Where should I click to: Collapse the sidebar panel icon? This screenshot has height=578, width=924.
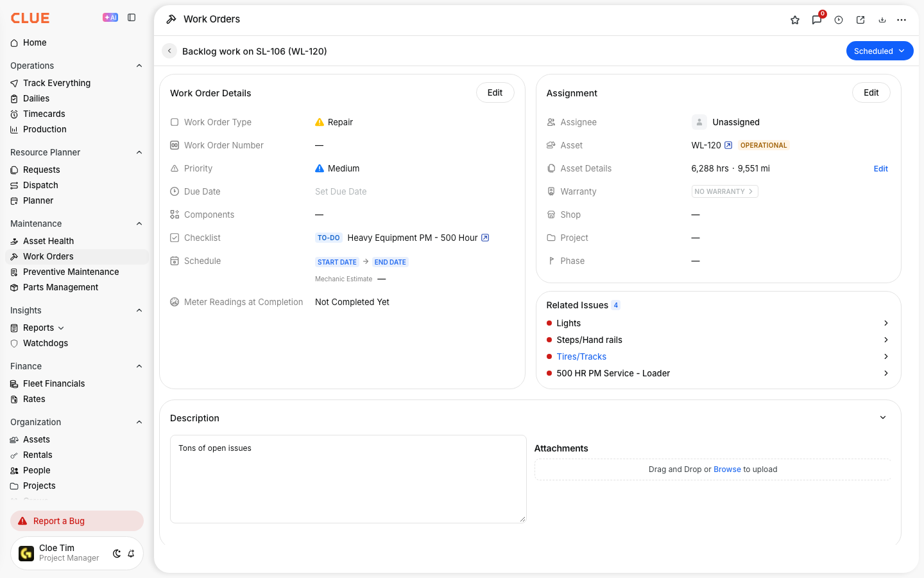(x=132, y=17)
